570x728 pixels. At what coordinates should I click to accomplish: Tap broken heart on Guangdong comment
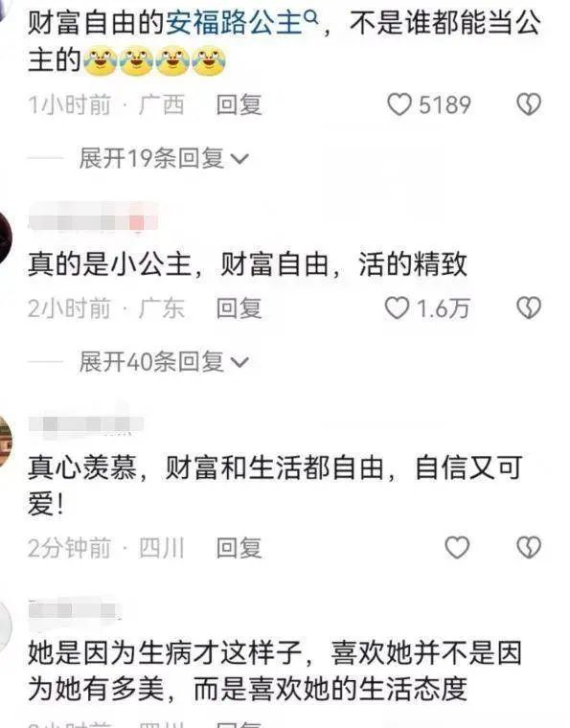pyautogui.click(x=529, y=308)
